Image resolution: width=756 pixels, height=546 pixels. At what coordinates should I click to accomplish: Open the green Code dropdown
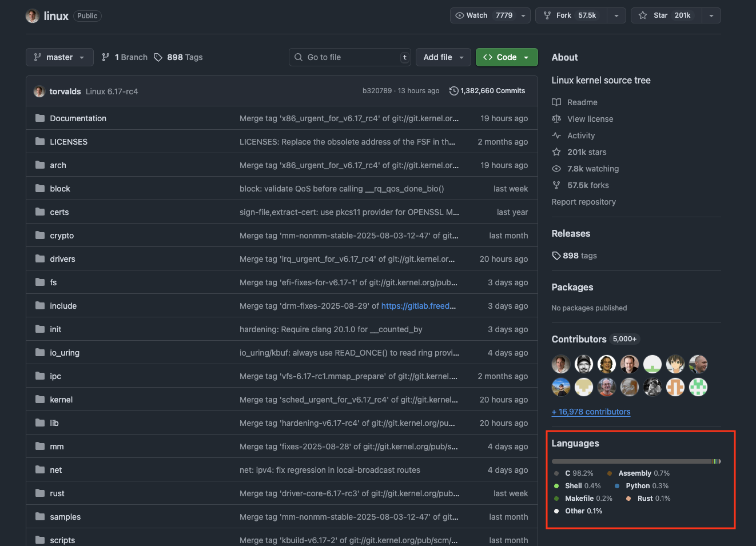[507, 57]
